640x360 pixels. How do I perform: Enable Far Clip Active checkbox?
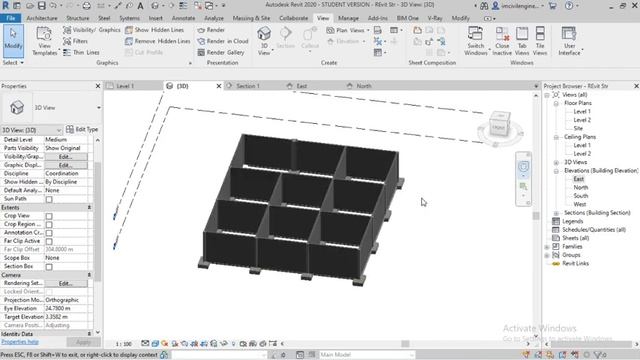coord(49,242)
